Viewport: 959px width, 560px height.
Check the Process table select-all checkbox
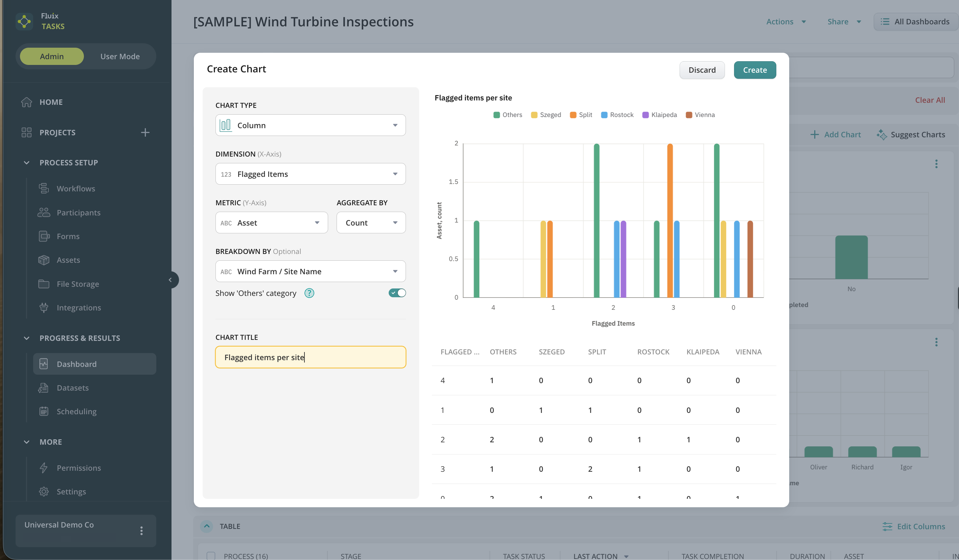click(x=211, y=556)
